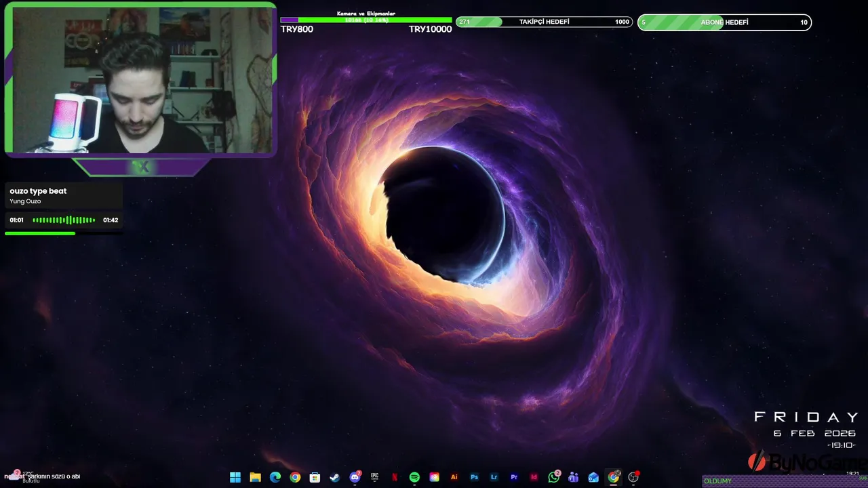Open Microsoft Teams from taskbar

[x=574, y=477]
